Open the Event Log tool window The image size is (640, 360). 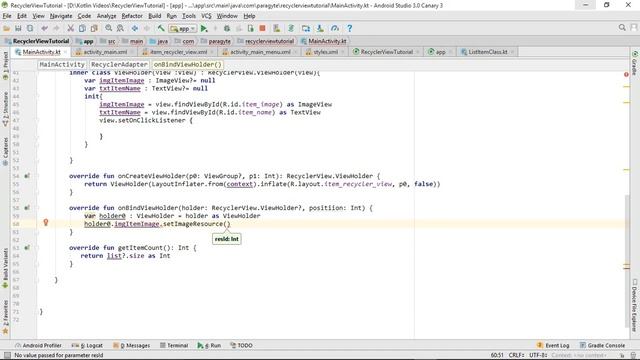point(553,345)
